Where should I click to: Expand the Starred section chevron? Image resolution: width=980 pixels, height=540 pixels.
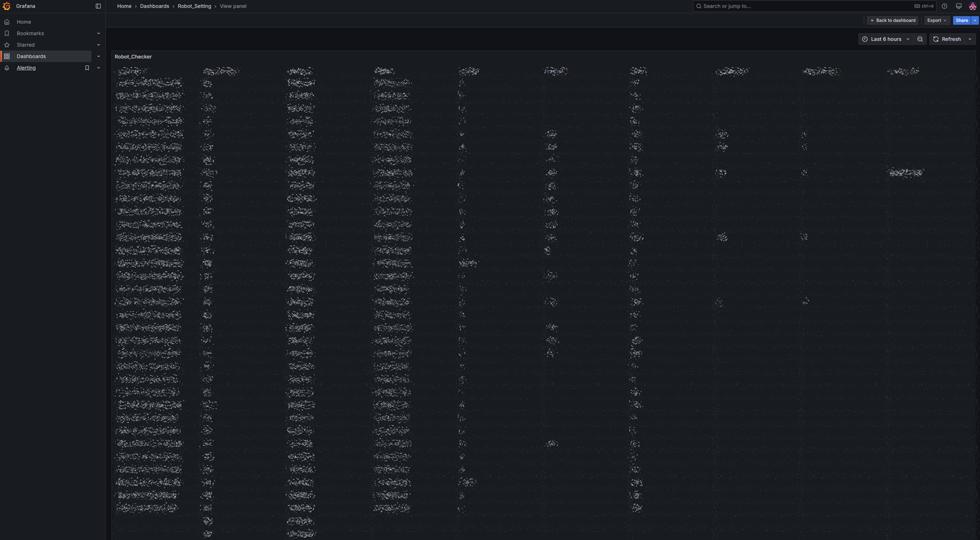pyautogui.click(x=98, y=45)
